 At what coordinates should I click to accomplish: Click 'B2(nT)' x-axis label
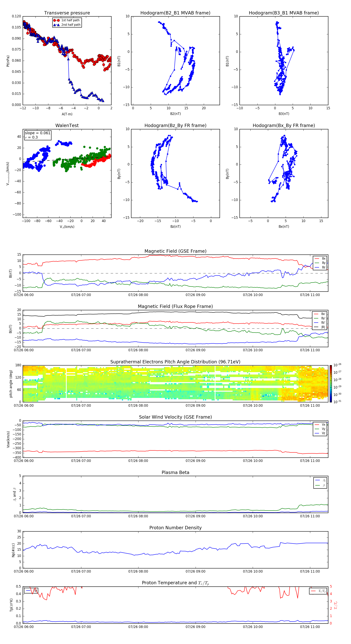click(x=175, y=114)
